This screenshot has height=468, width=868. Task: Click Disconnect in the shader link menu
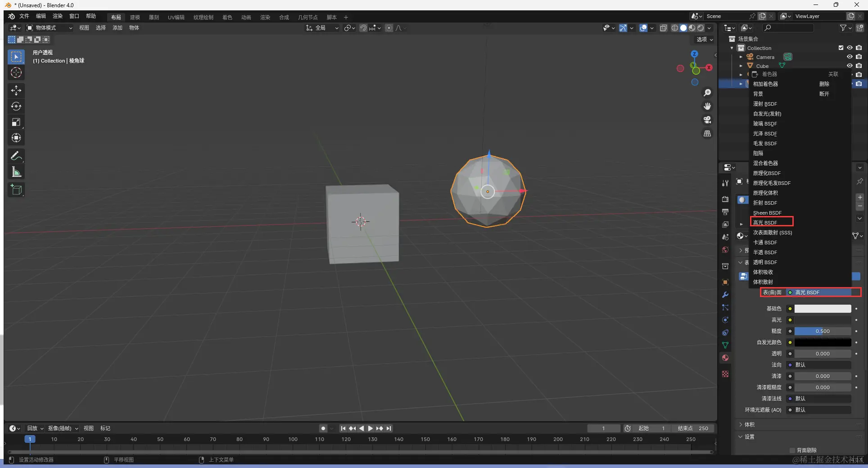(x=824, y=94)
